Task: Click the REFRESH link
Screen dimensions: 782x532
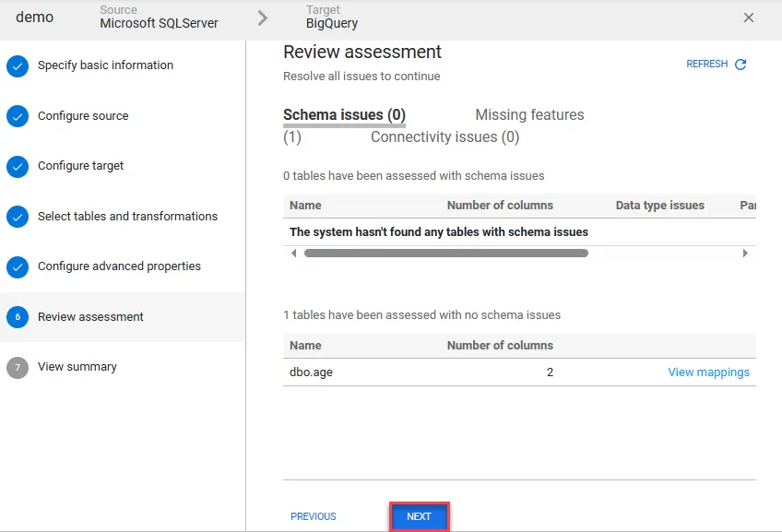Action: point(706,64)
